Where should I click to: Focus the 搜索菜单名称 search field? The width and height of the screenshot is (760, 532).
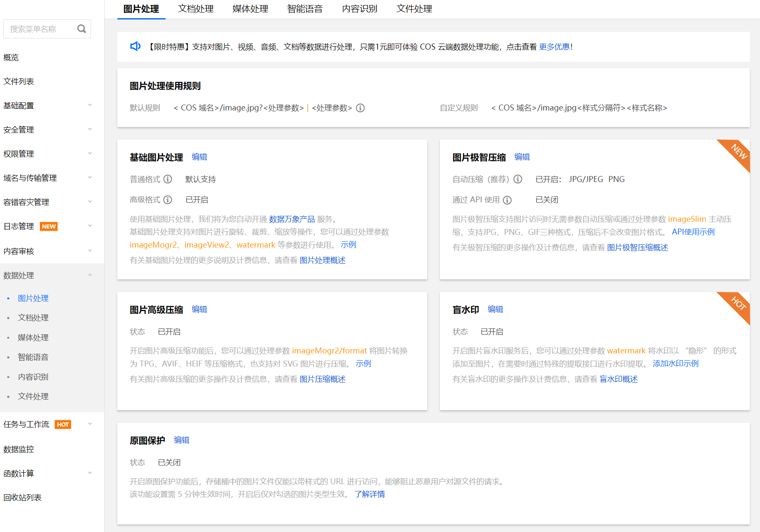40,29
